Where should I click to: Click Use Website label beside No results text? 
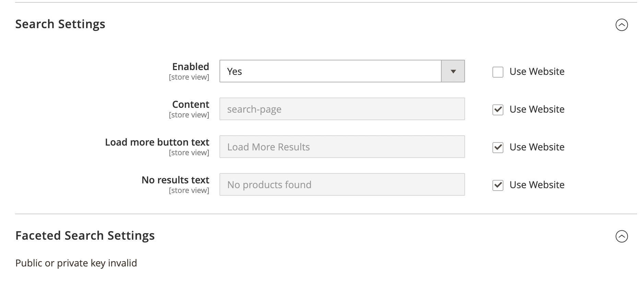click(x=537, y=185)
